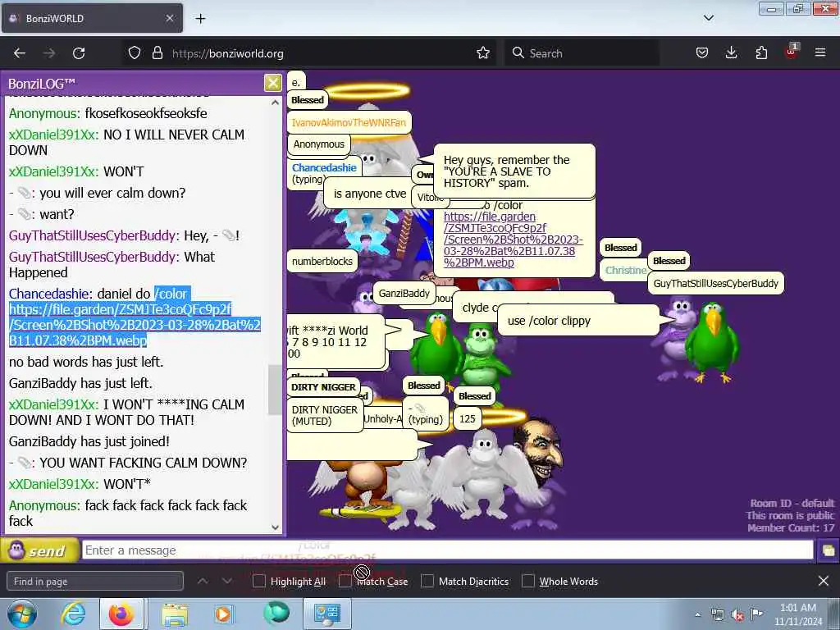Toggle the Match Case checkbox

click(345, 582)
